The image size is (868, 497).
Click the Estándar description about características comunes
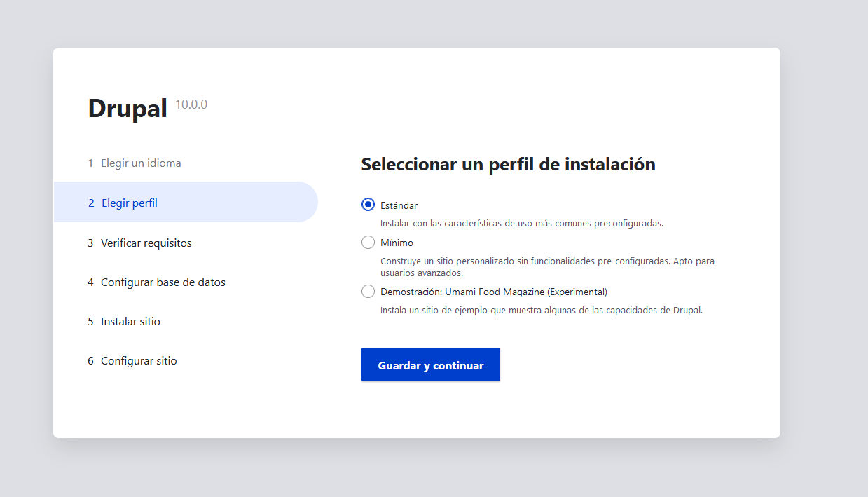(522, 224)
